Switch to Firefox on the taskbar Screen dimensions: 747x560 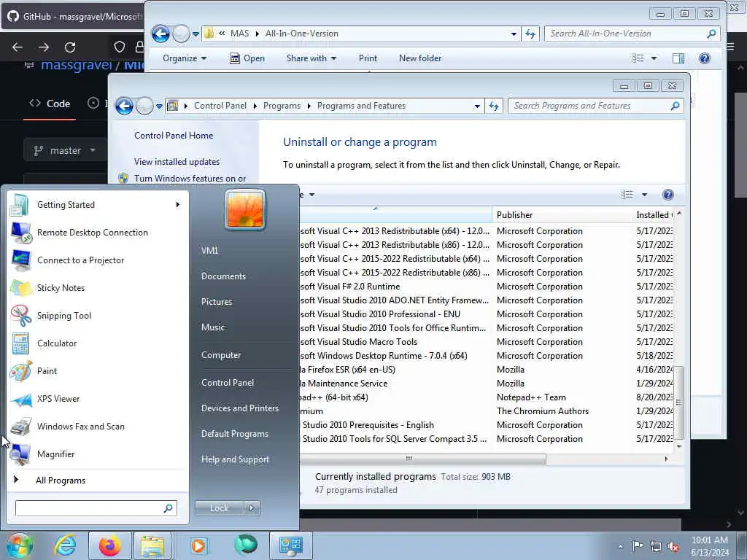pos(109,545)
